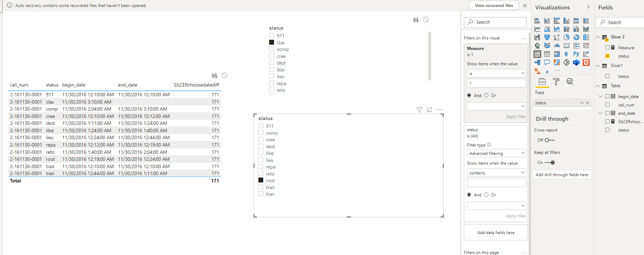Open the Analytics magnifier pane
644x255 pixels.
570,82
